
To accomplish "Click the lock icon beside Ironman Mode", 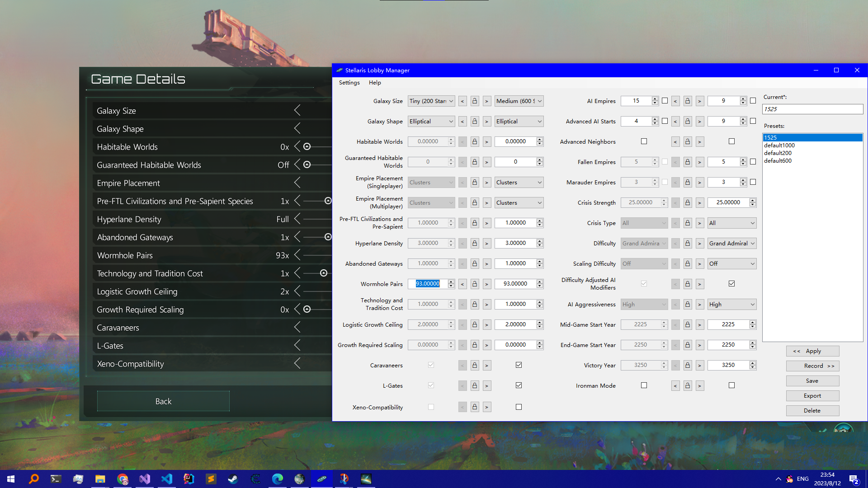I will (688, 385).
